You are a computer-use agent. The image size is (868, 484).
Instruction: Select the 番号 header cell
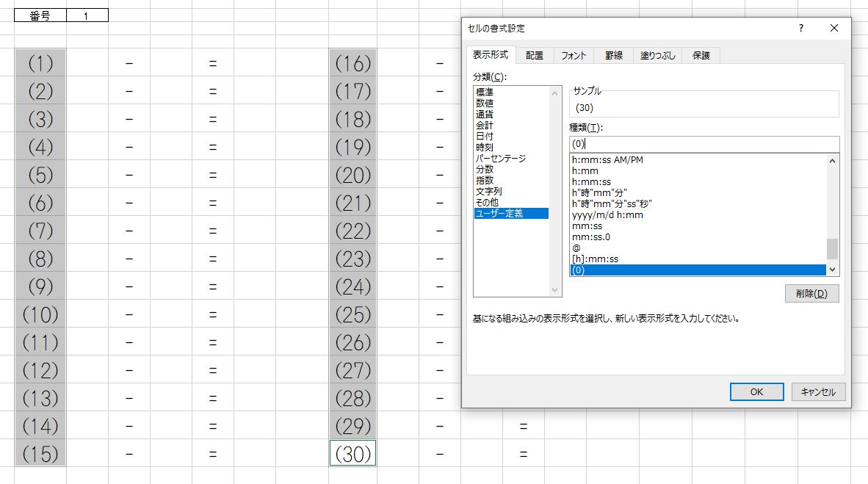point(40,15)
